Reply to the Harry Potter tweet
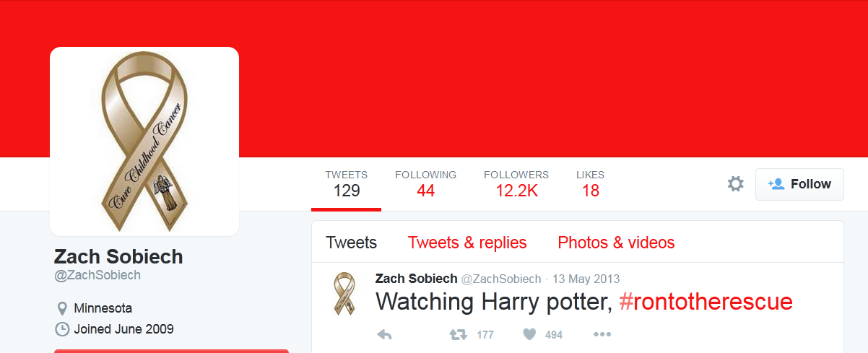The height and width of the screenshot is (353, 868). 385,334
